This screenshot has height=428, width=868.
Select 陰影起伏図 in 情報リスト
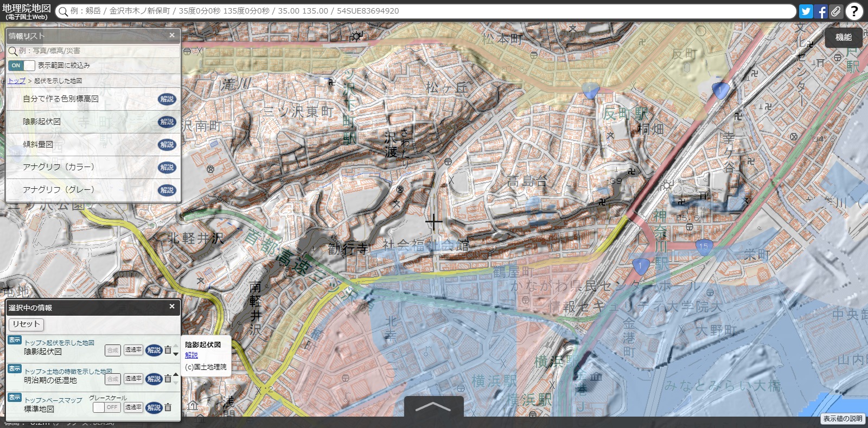42,122
